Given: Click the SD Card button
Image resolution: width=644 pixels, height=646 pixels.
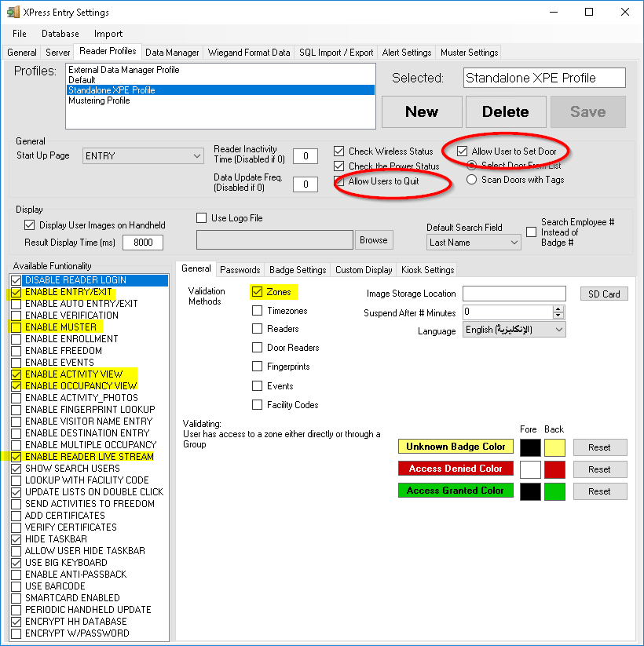Looking at the screenshot, I should tap(604, 294).
